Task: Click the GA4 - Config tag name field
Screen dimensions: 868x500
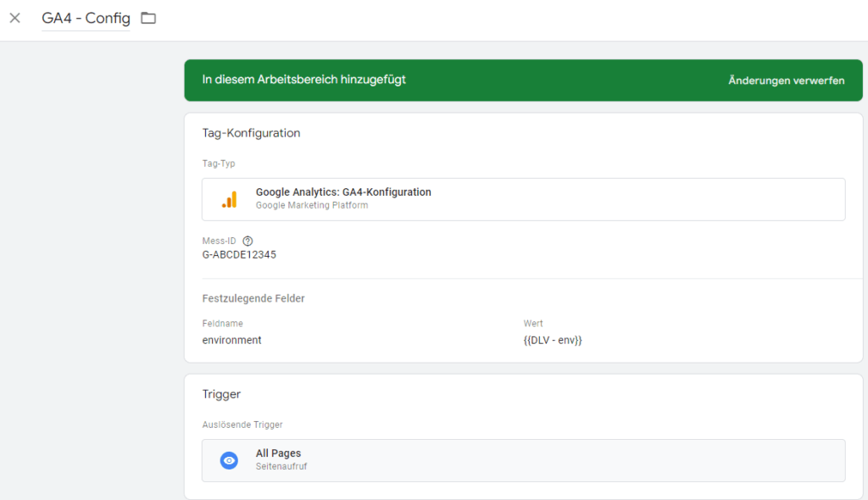Action: coord(86,19)
